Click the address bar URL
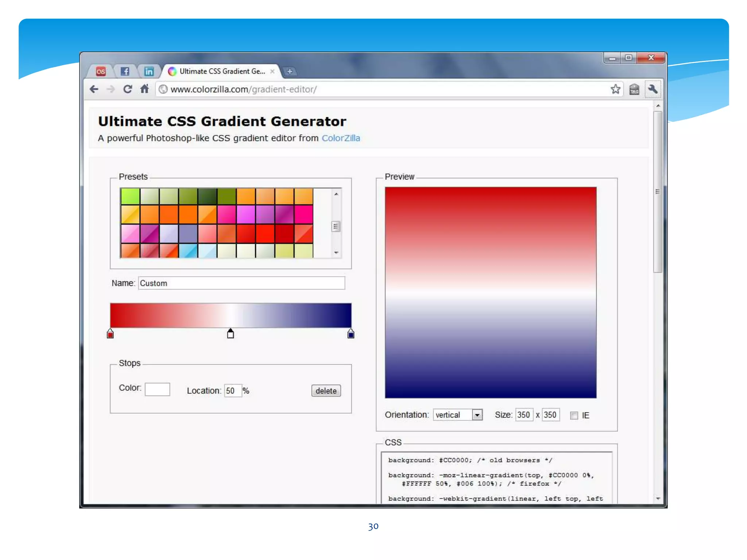This screenshot has width=747, height=560. 244,89
